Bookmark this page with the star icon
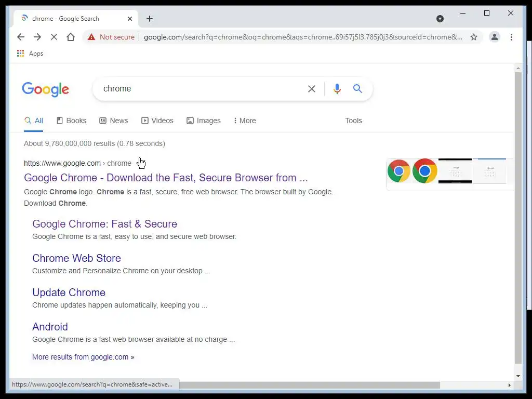532x399 pixels. [474, 37]
